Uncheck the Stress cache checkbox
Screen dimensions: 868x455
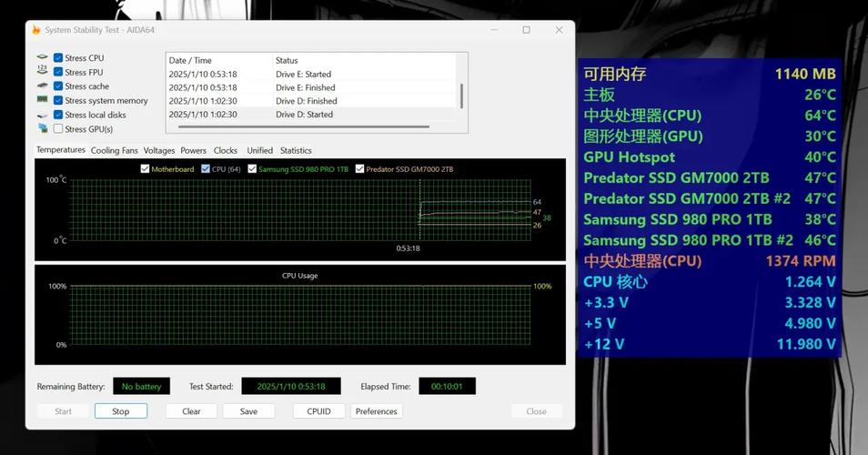[x=58, y=86]
